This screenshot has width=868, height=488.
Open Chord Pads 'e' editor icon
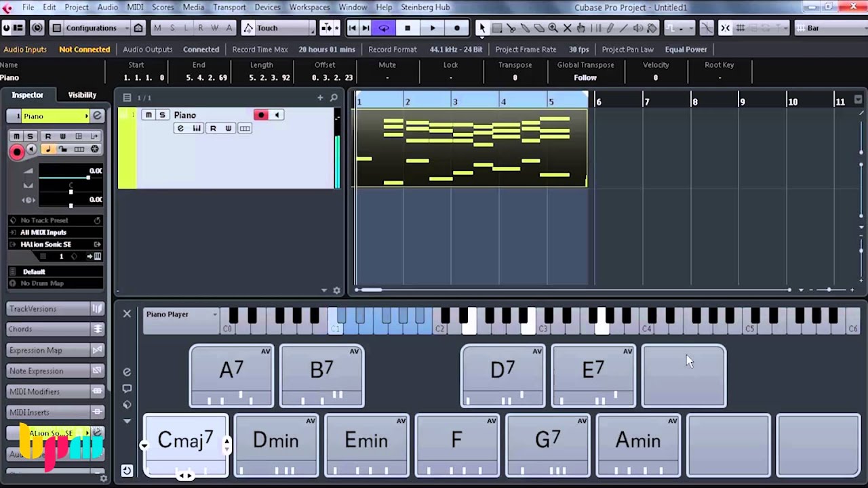coord(127,372)
